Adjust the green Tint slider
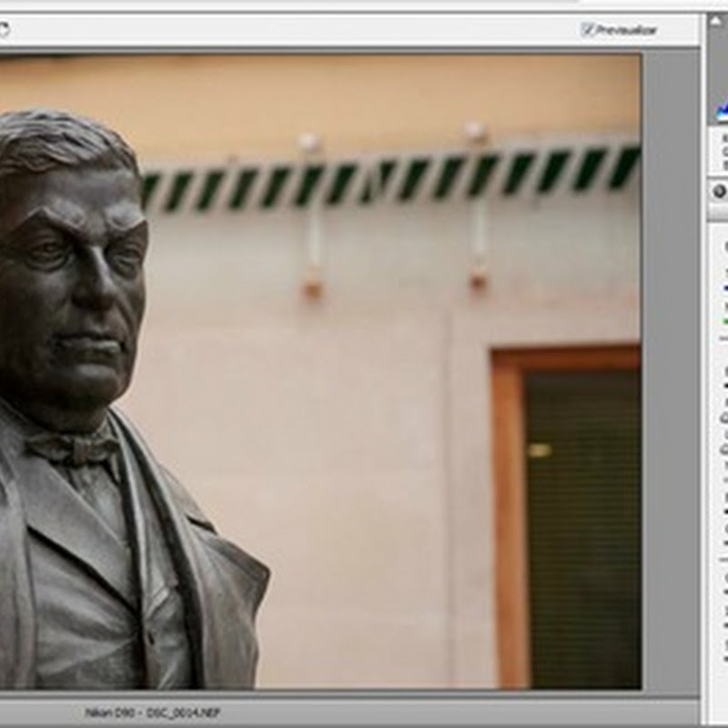 pos(725,320)
